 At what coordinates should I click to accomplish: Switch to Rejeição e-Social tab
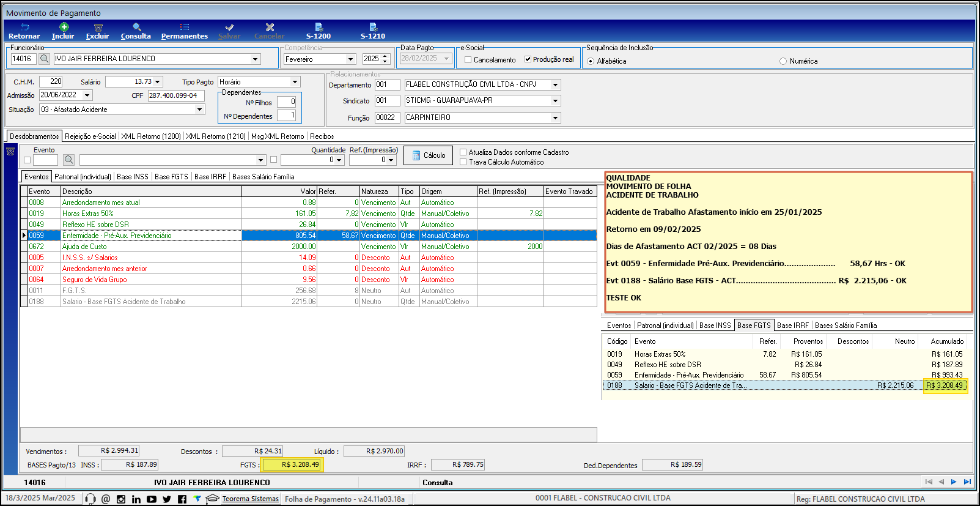pos(90,136)
